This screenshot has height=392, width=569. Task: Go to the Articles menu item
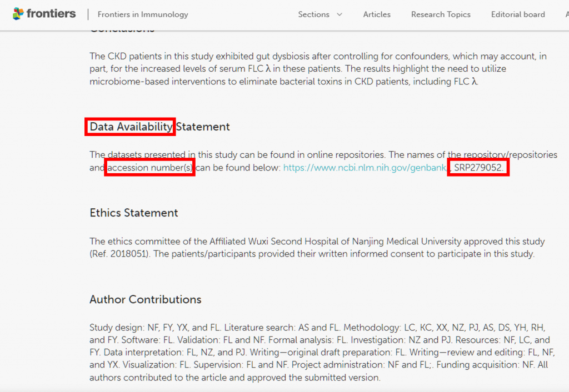377,14
